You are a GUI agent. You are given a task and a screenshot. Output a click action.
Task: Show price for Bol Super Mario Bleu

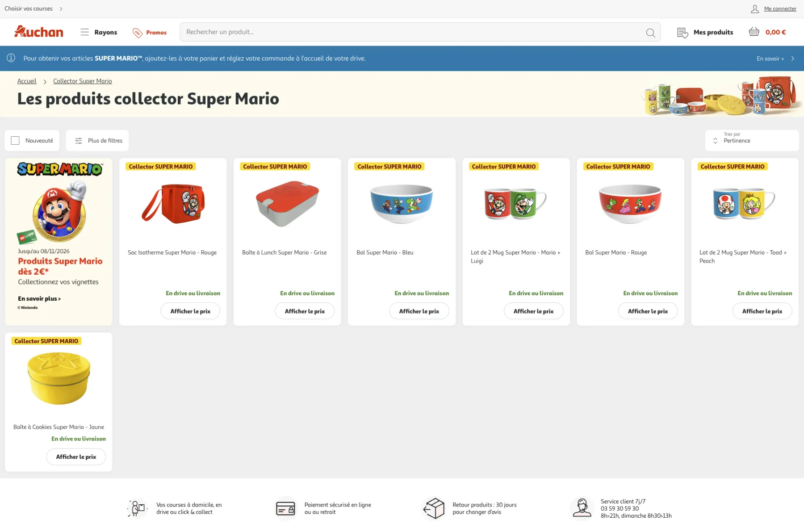419,311
